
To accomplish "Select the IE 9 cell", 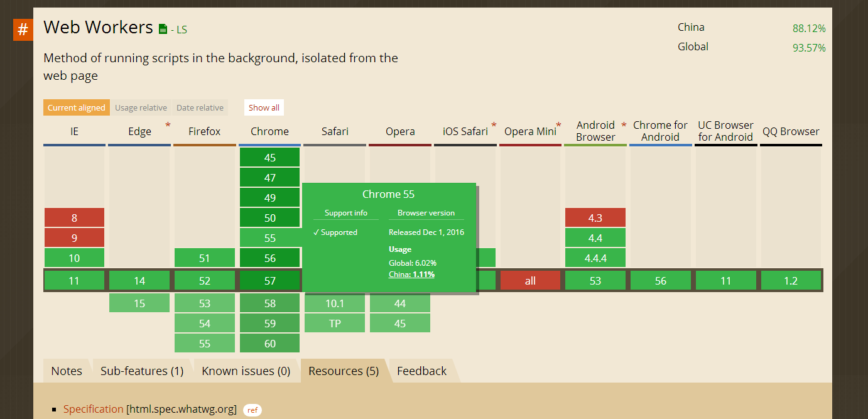I will click(74, 238).
